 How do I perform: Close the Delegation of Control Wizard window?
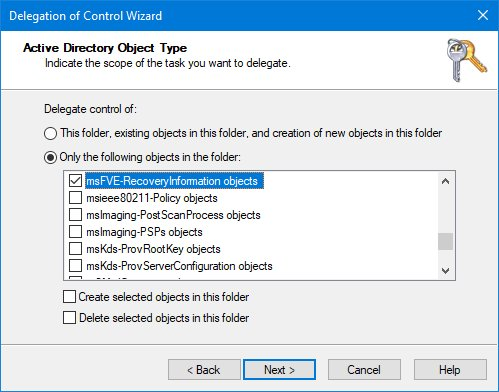tap(483, 15)
